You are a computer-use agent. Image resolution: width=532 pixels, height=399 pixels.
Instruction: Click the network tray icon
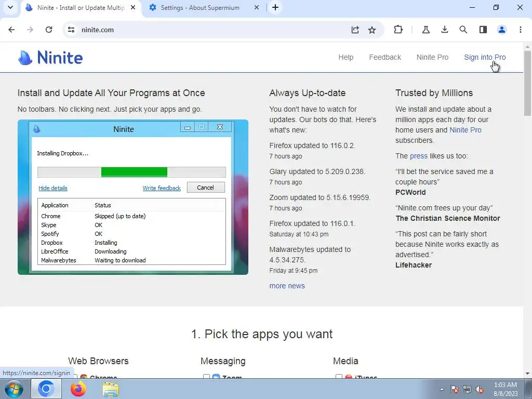point(467,389)
